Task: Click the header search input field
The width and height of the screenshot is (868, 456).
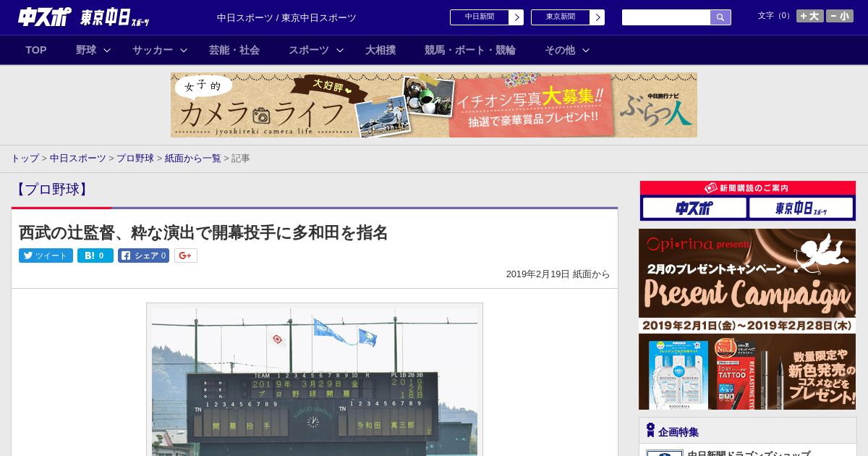Action: point(666,17)
